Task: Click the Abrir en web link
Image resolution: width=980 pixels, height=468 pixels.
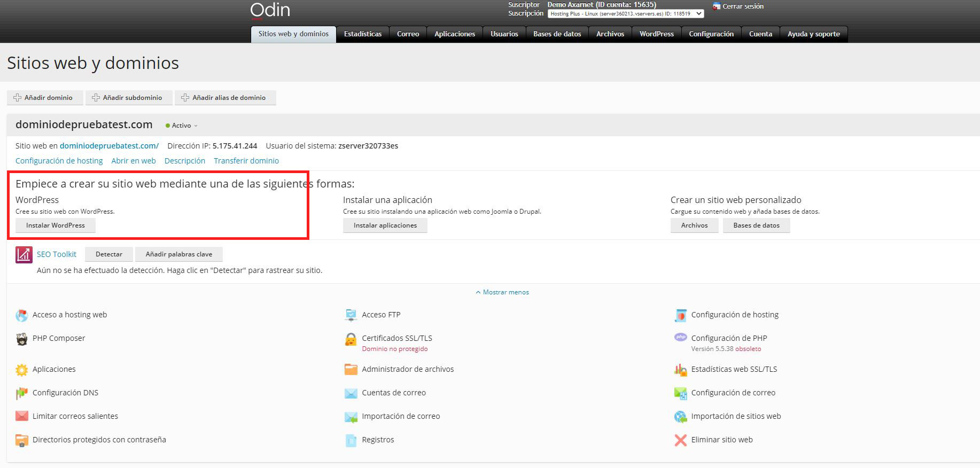Action: click(134, 161)
